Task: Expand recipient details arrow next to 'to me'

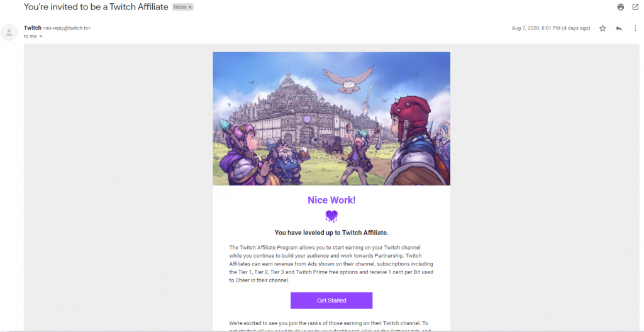Action: pyautogui.click(x=41, y=36)
